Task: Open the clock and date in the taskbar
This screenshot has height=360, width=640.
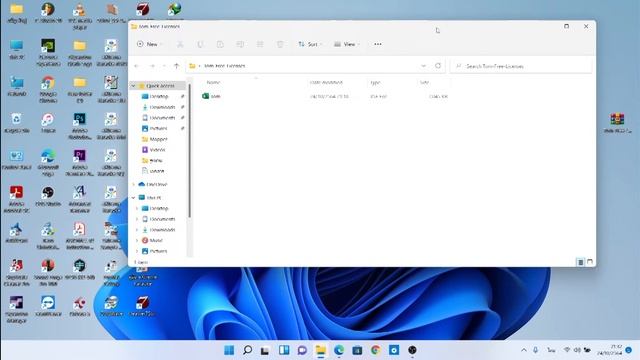Action: [x=610, y=350]
